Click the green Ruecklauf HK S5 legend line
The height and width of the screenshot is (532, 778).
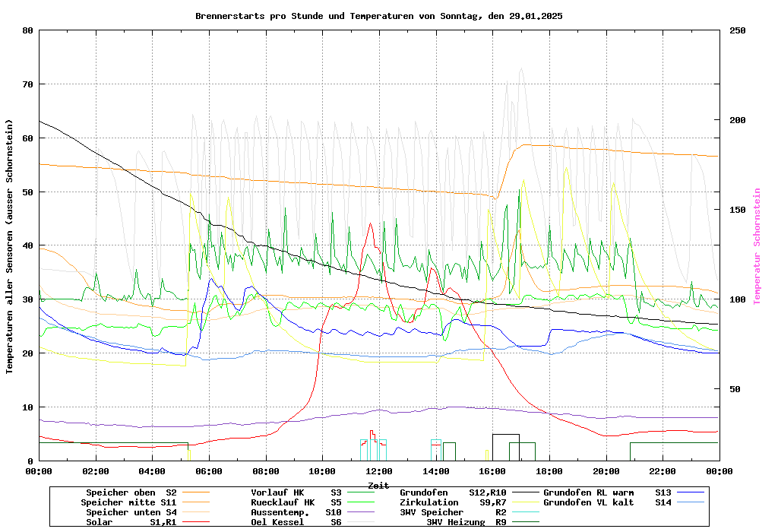362,502
